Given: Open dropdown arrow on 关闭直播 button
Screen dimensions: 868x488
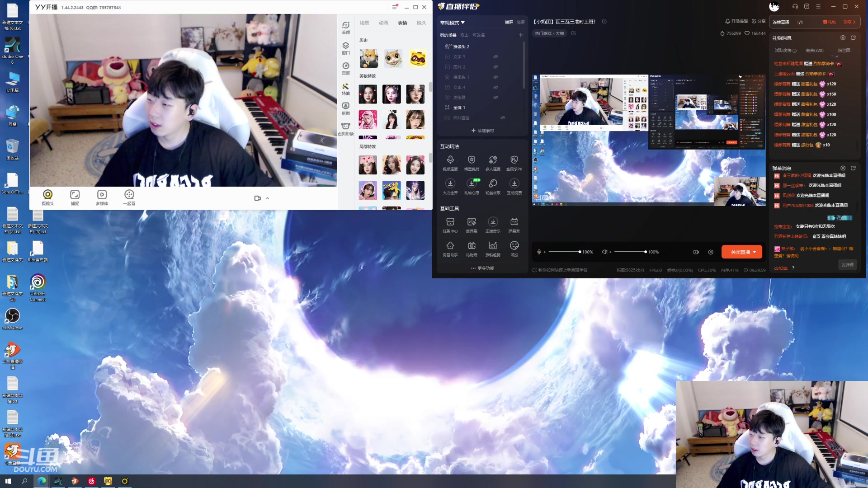Looking at the screenshot, I should tap(755, 252).
